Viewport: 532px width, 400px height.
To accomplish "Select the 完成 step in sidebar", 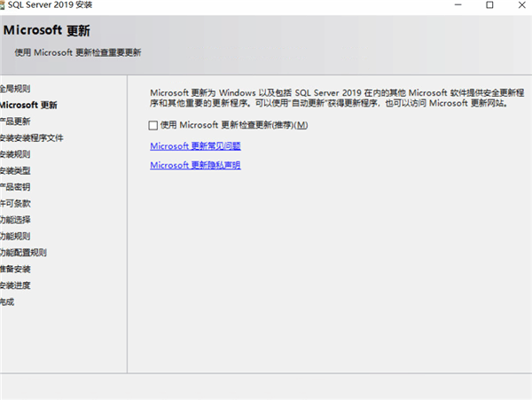I will tap(7, 302).
